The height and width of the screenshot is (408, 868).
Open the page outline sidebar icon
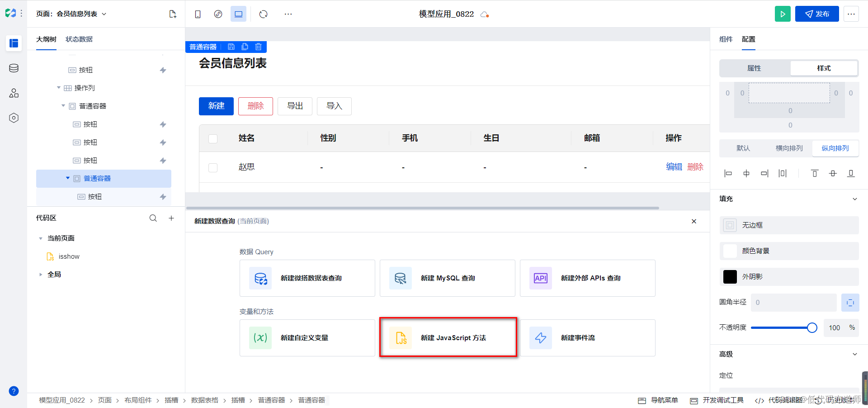click(x=14, y=43)
